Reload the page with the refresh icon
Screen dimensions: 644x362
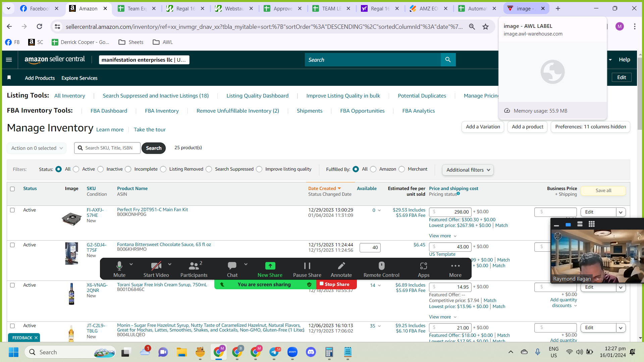coord(40,26)
